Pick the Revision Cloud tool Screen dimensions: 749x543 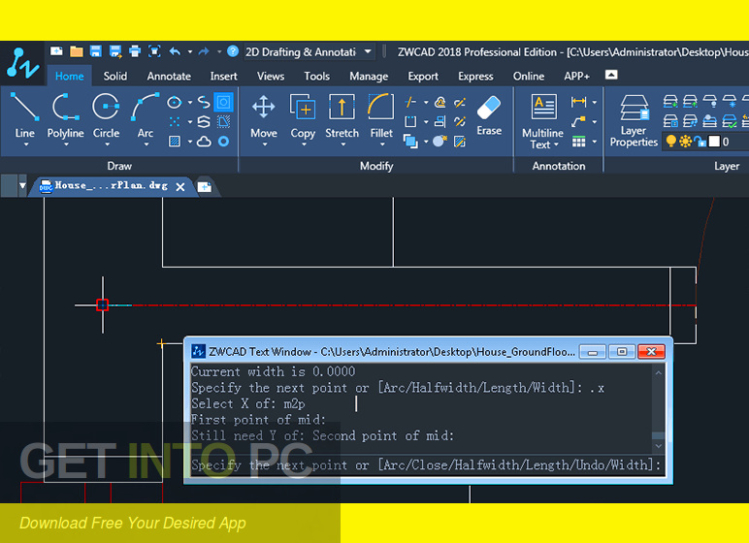pos(204,141)
